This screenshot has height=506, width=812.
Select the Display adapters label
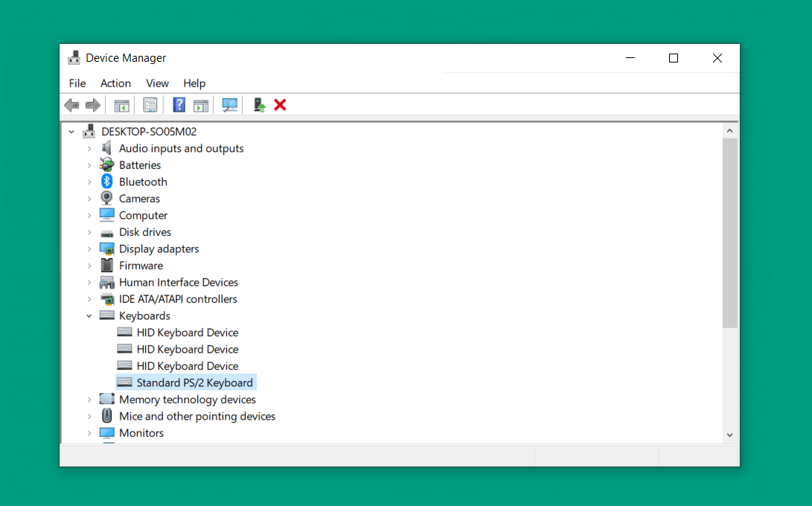coord(159,249)
